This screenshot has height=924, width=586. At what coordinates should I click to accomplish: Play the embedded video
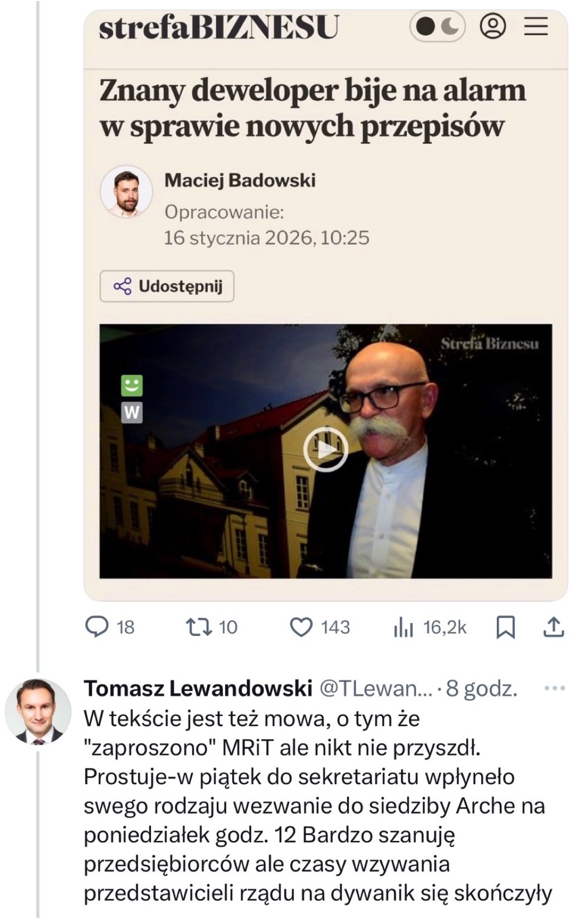click(325, 449)
